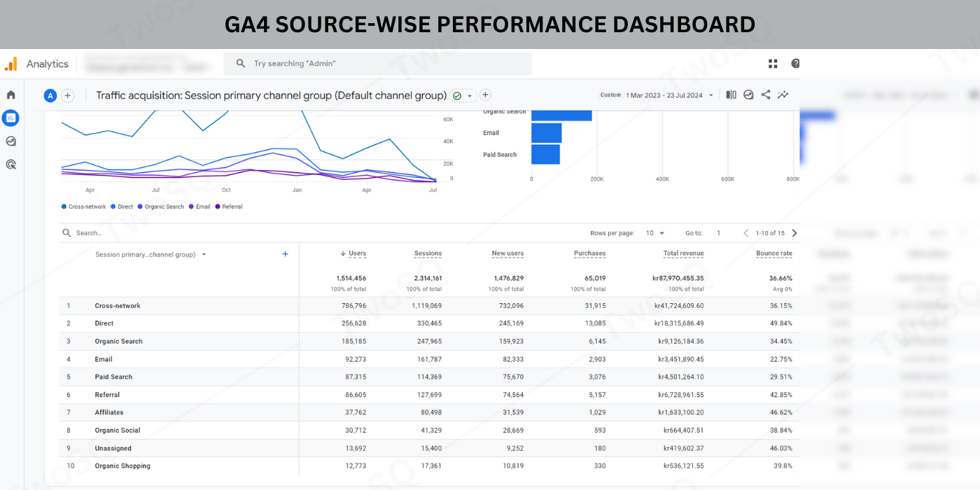Viewport: 980px width, 490px height.
Task: Open the Advertising icon in sidebar
Action: click(10, 165)
